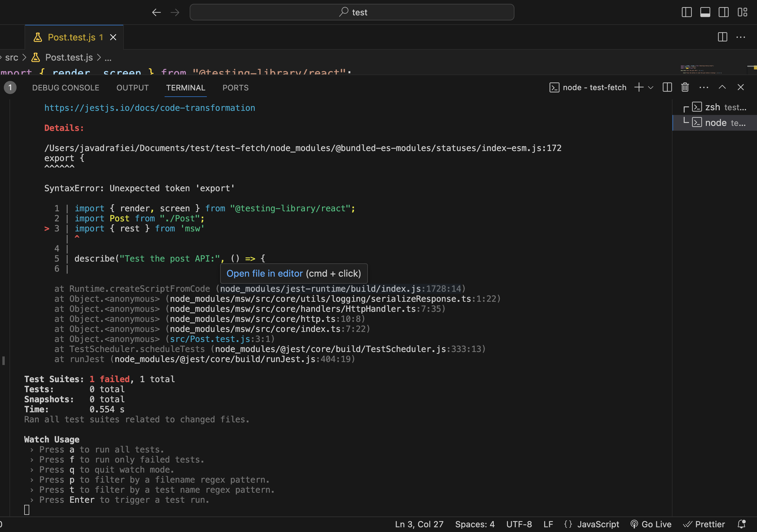Screen dimensions: 757x532
Task: Go forward with the right arrow
Action: point(175,12)
